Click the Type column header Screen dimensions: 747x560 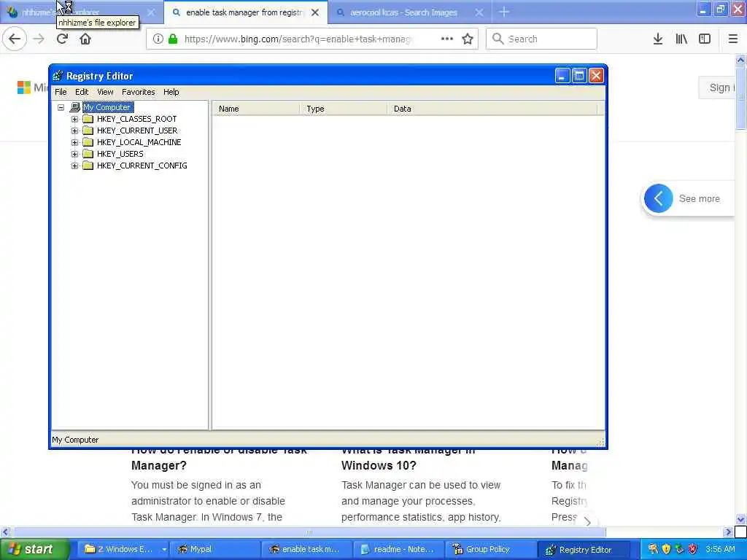click(x=344, y=109)
